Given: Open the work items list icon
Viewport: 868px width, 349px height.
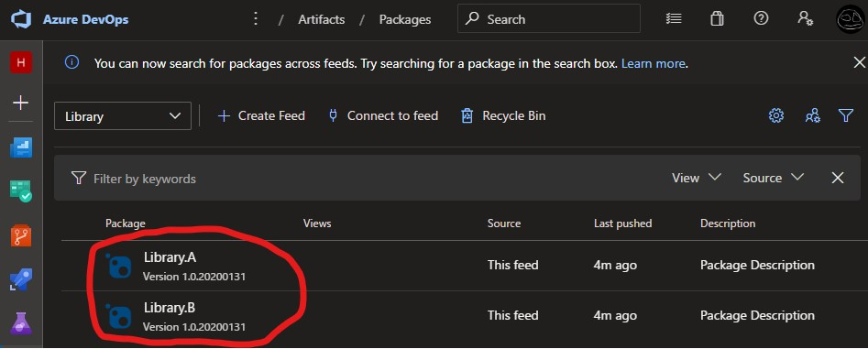Looking at the screenshot, I should (673, 19).
